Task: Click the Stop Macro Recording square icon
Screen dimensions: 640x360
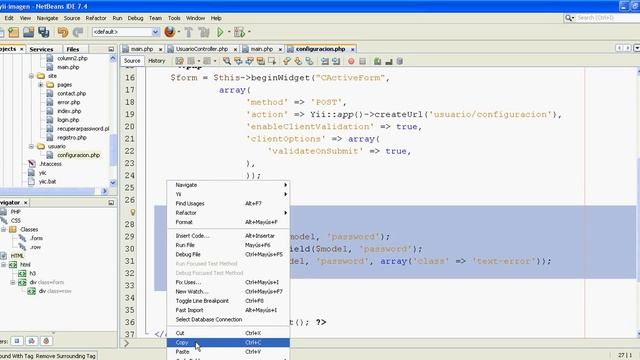Action: [362, 61]
